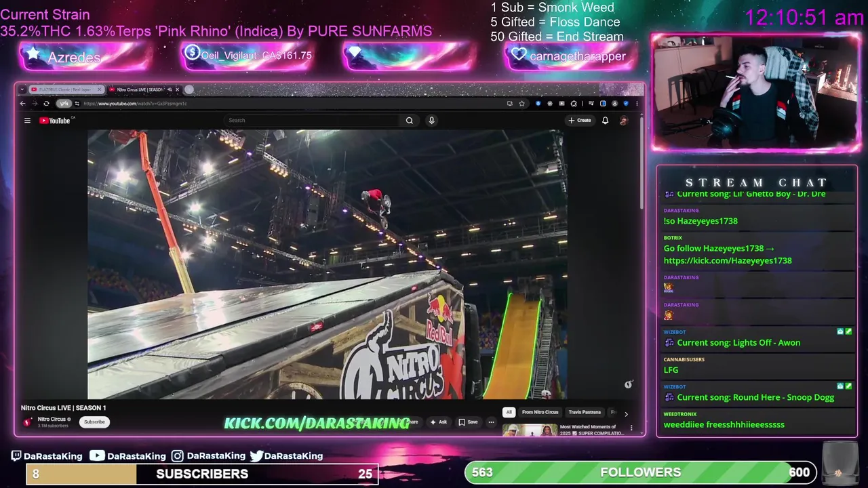Open YouTube notifications bell
This screenshot has height=488, width=868.
point(605,121)
